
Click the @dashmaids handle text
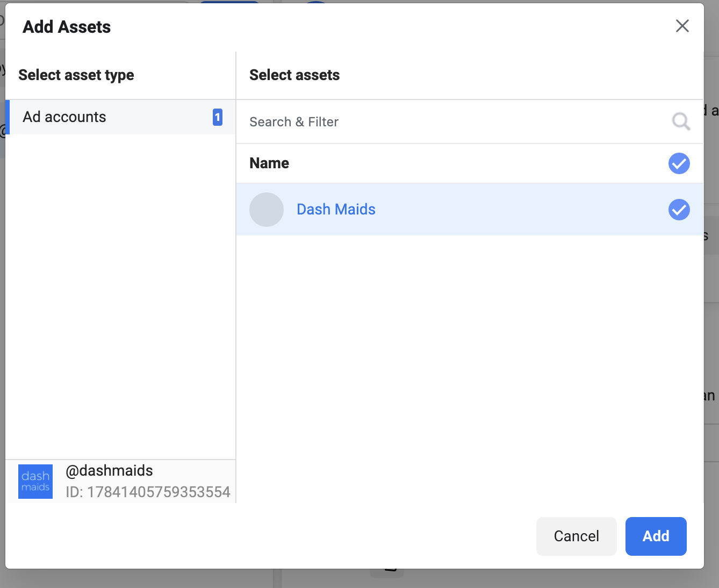pyautogui.click(x=109, y=471)
